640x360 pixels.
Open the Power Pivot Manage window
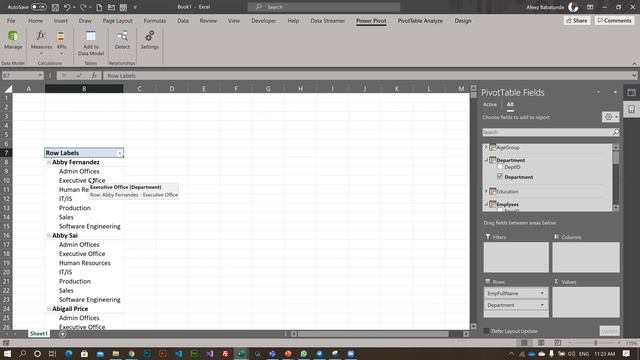(x=13, y=40)
